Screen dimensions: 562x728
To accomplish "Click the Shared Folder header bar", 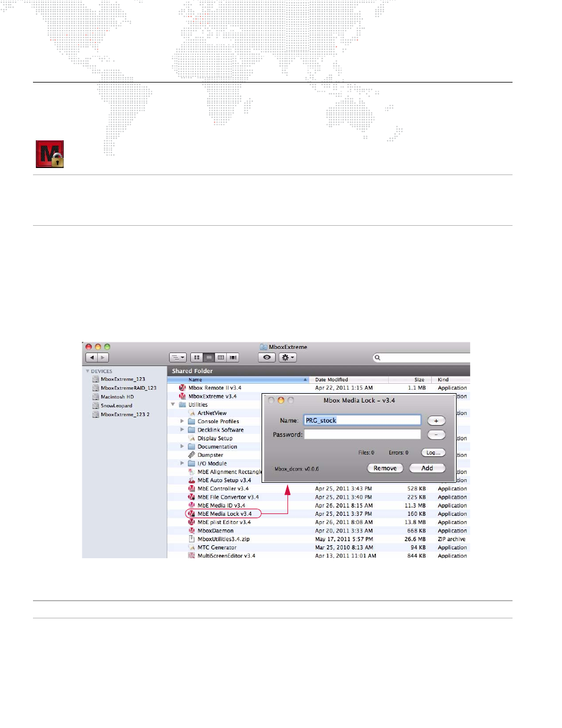I will pos(319,371).
